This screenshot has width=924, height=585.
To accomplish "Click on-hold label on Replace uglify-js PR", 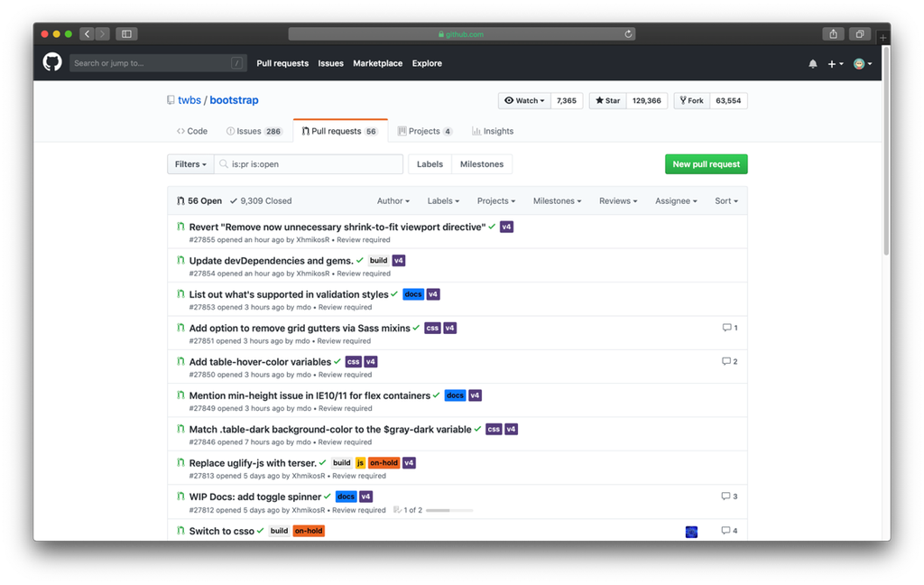I will (x=383, y=463).
